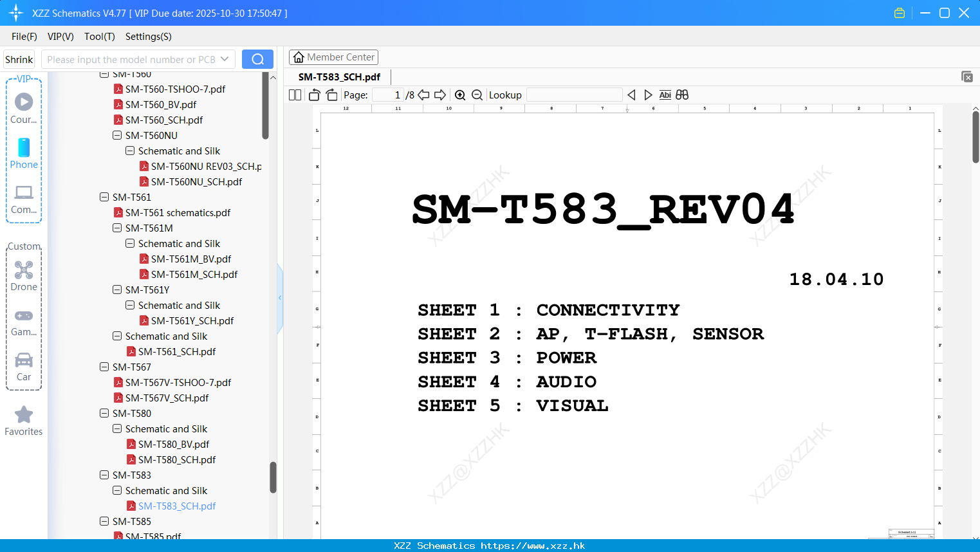Open the VIP(V) menu
The width and height of the screenshot is (980, 552).
60,36
